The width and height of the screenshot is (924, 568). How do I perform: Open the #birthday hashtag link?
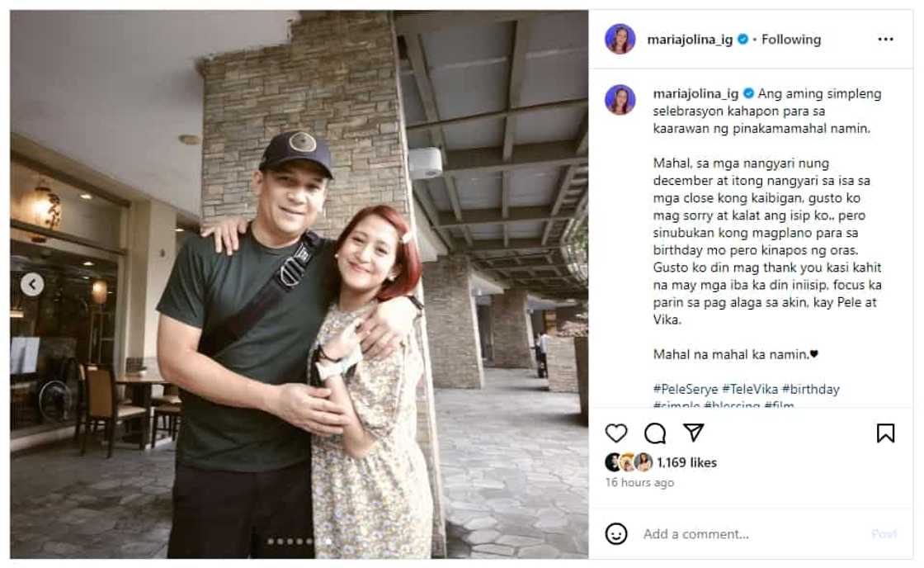click(x=813, y=388)
